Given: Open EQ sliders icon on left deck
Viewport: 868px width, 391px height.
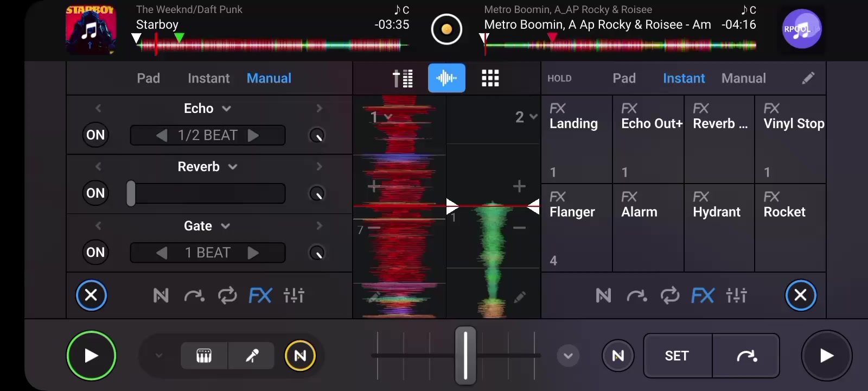Looking at the screenshot, I should 294,295.
